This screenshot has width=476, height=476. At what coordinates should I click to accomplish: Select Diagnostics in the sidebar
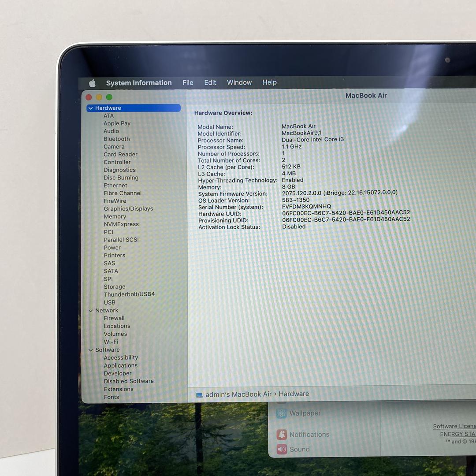[119, 170]
